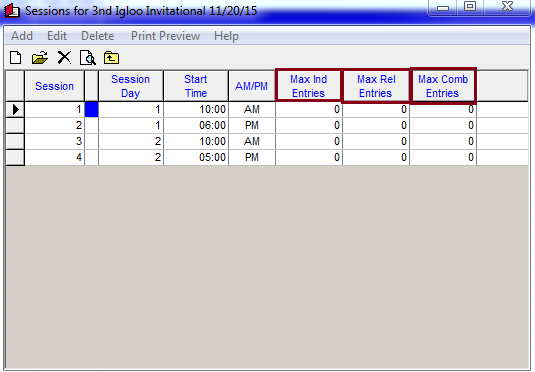This screenshot has width=535, height=372.
Task: Click the AM cell in session 1 row
Action: tap(252, 110)
